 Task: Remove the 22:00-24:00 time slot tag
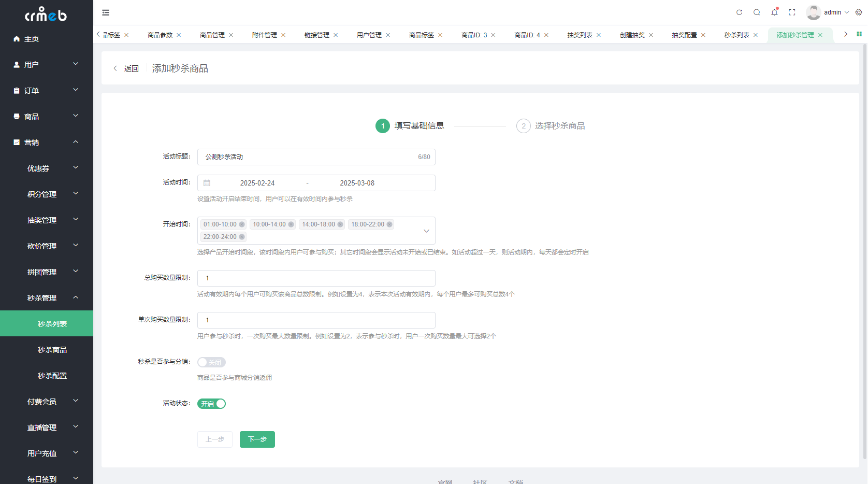pos(242,237)
